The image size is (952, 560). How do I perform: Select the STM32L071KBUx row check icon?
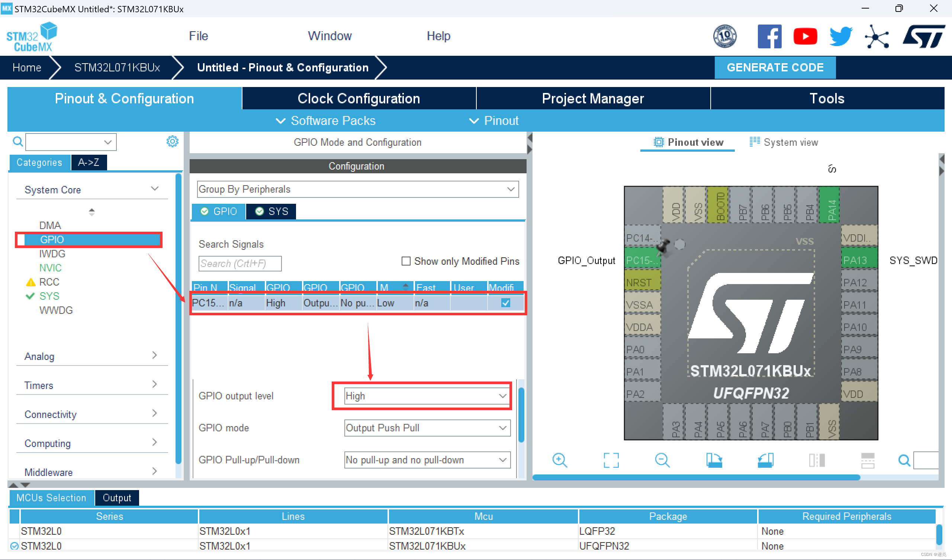[x=15, y=546]
